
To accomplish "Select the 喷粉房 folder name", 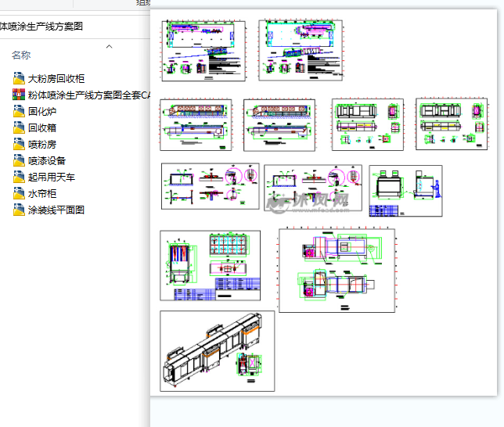I will 42,145.
